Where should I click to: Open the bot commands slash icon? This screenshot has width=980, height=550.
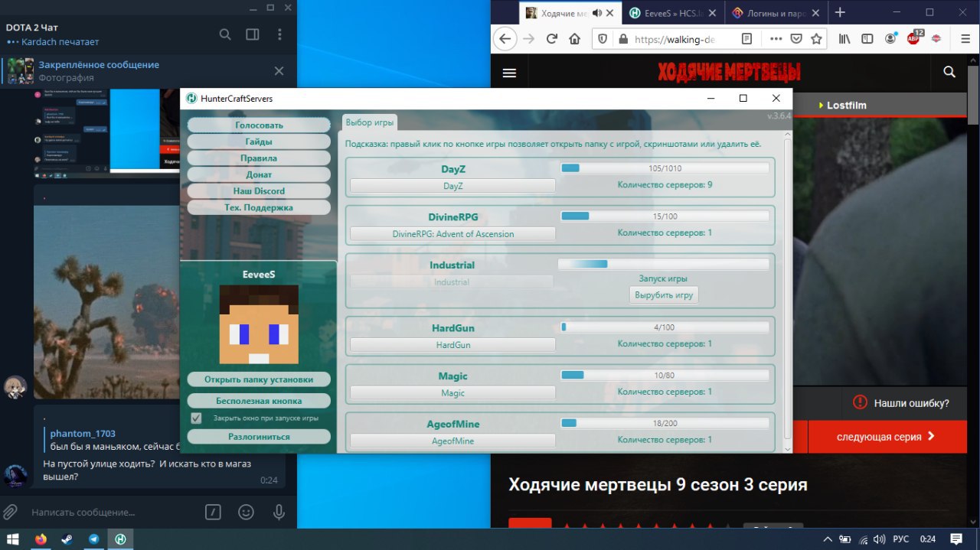[x=214, y=512]
